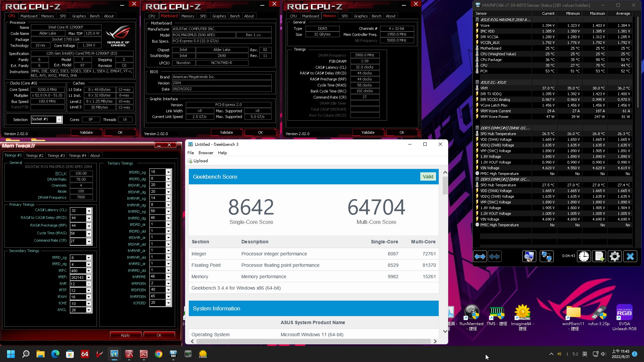Screen dimensions: 644x362
Task: Open the RunMemtest desktop shortcut
Action: (x=472, y=317)
